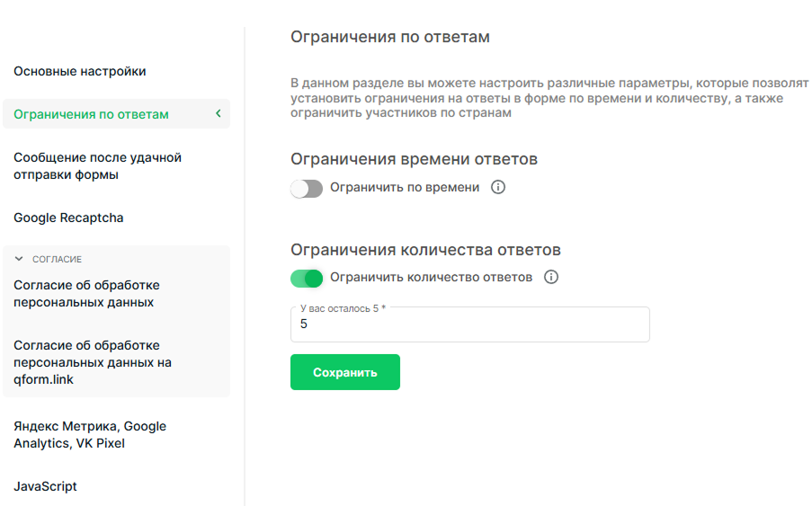Turn off the Ограничить количество ответов switch
This screenshot has width=812, height=506.
[x=306, y=279]
